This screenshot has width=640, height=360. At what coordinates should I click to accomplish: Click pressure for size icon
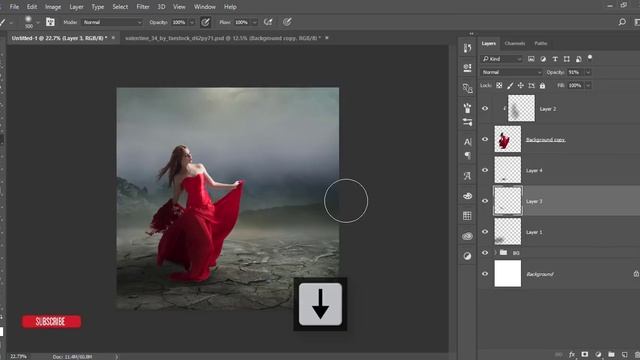tap(287, 22)
